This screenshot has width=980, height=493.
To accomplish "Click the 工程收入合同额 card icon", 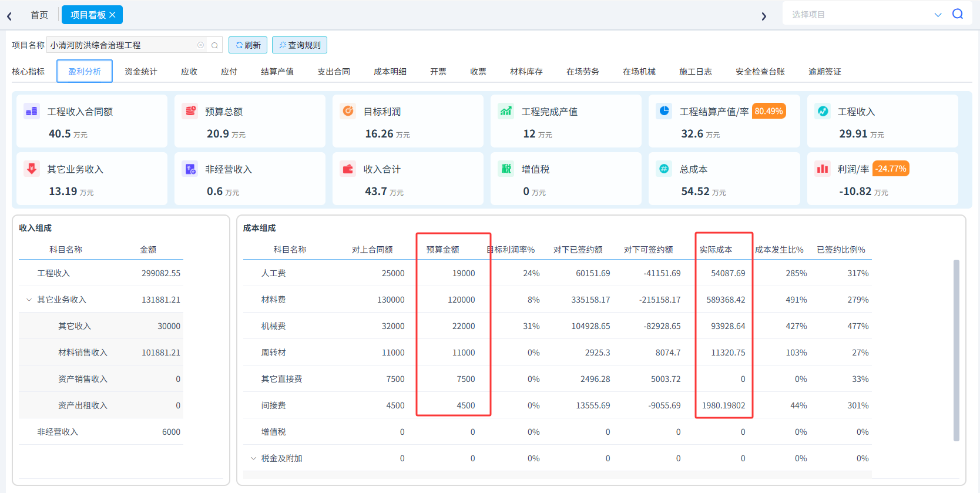I will [x=32, y=111].
